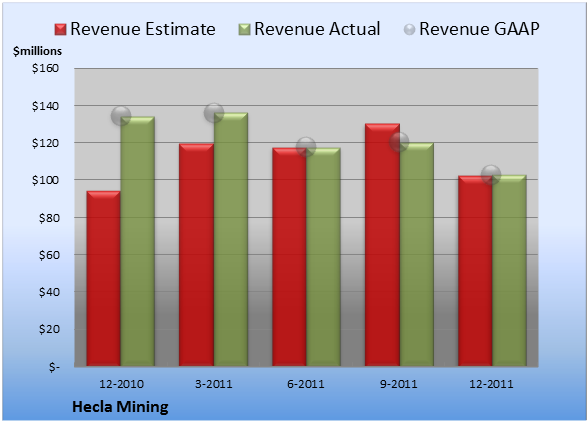Click the '12-2010' x-axis label
The width and height of the screenshot is (588, 422).
(121, 384)
